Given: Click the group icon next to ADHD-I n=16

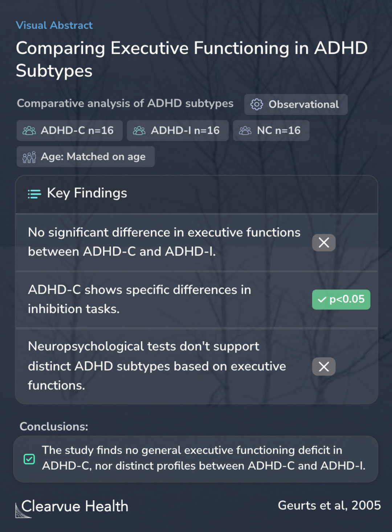Looking at the screenshot, I should click(139, 131).
